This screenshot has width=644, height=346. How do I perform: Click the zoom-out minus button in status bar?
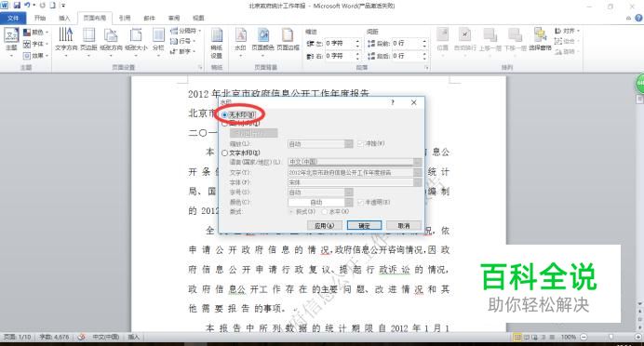point(584,337)
